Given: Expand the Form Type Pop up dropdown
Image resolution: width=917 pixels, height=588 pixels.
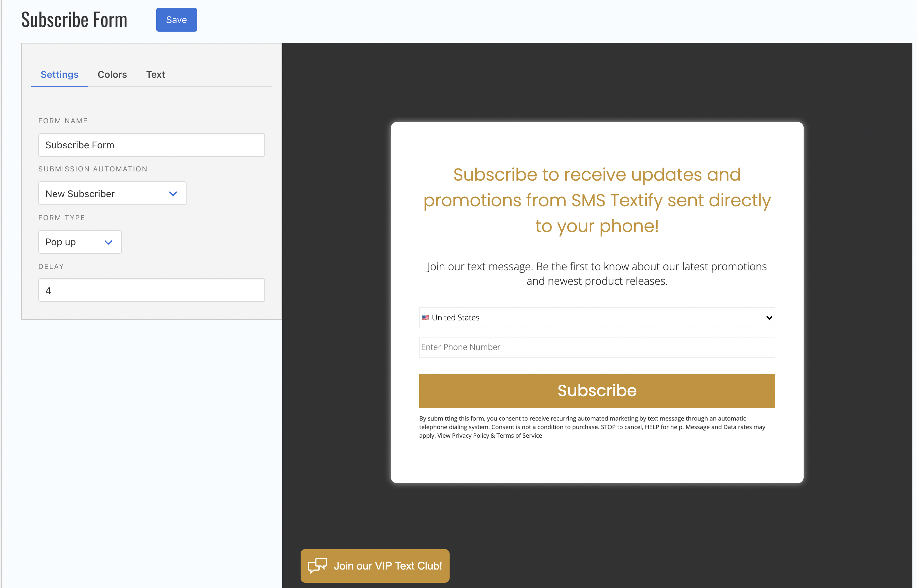Looking at the screenshot, I should 80,242.
